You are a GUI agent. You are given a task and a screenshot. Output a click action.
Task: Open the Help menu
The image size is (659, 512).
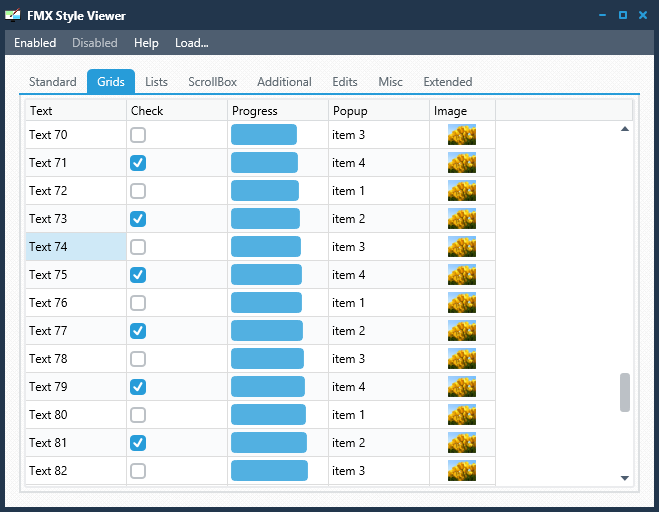coord(146,43)
